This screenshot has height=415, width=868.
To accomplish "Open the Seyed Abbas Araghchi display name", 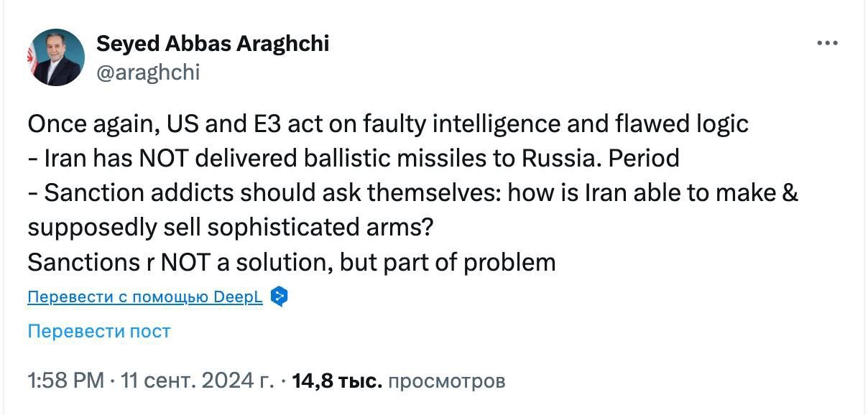I will point(213,44).
